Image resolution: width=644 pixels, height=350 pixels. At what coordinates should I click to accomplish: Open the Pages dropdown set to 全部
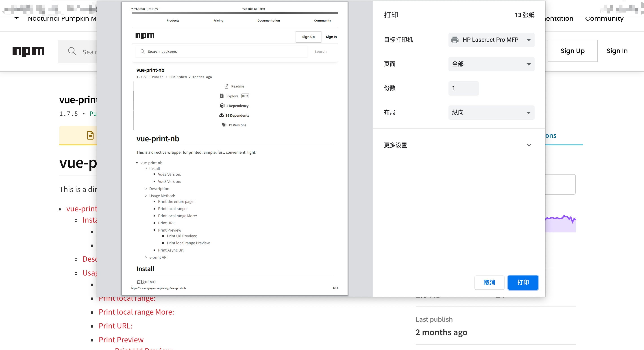tap(491, 64)
